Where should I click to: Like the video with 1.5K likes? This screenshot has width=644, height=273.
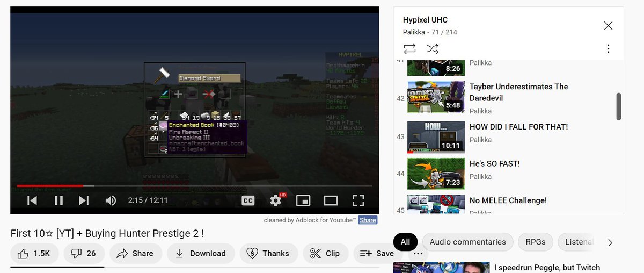coord(34,254)
